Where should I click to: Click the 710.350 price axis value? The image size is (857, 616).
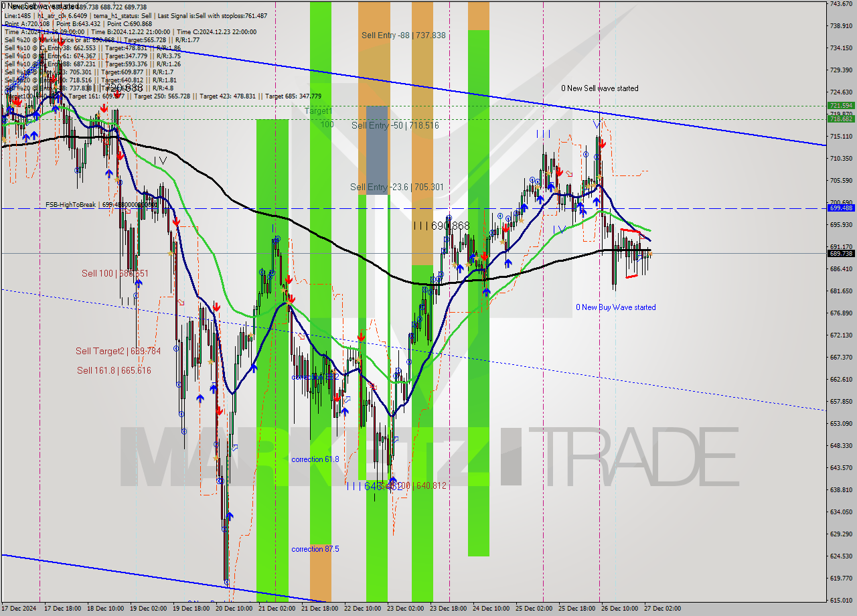(x=841, y=159)
